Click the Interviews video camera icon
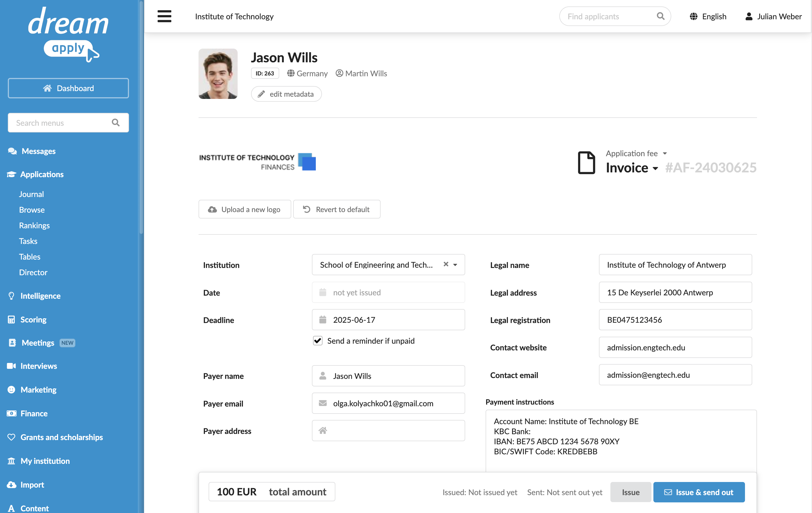Screen dimensions: 812x513 point(11,366)
